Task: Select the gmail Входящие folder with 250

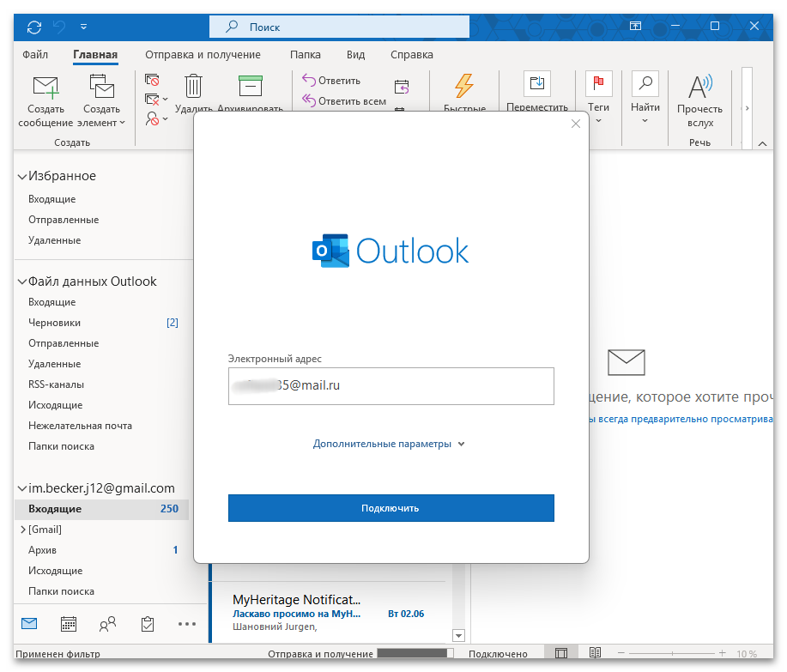Action: point(102,509)
